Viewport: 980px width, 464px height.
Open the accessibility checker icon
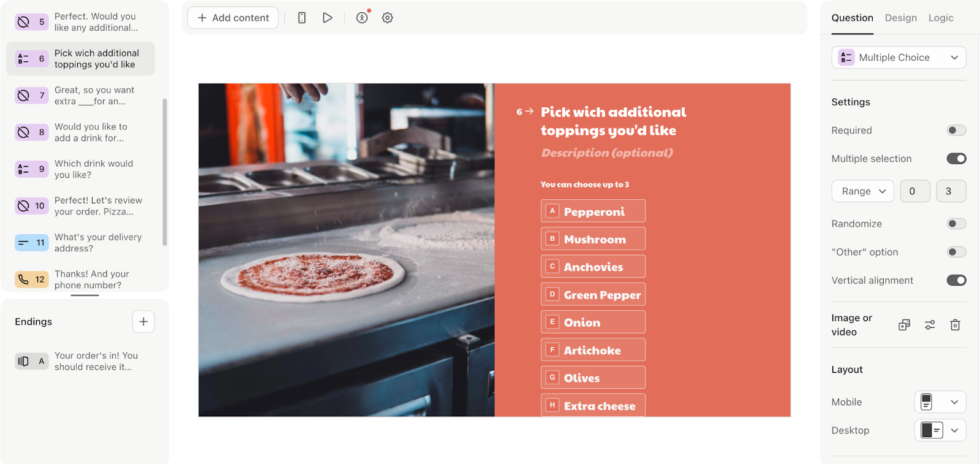(362, 18)
